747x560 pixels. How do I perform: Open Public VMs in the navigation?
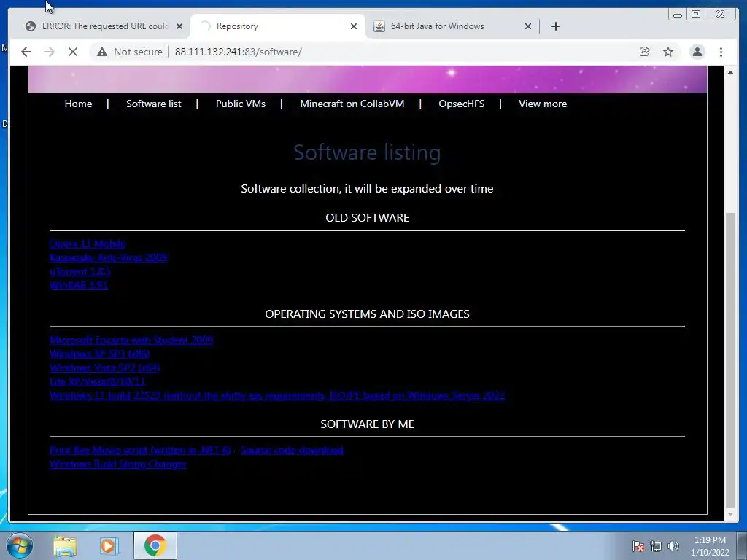241,104
